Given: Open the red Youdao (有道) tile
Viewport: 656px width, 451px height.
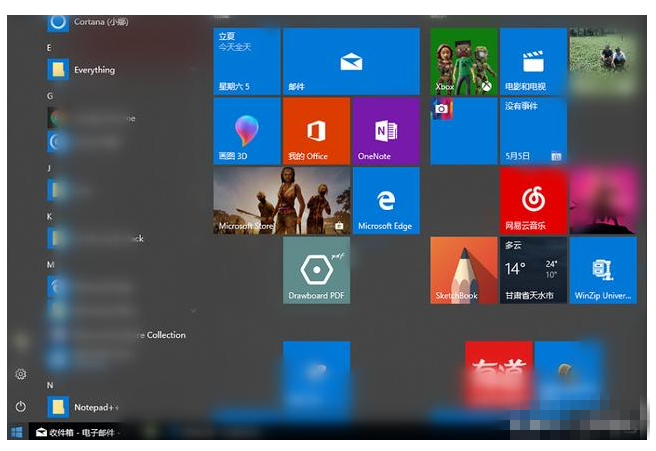Looking at the screenshot, I should click(498, 374).
